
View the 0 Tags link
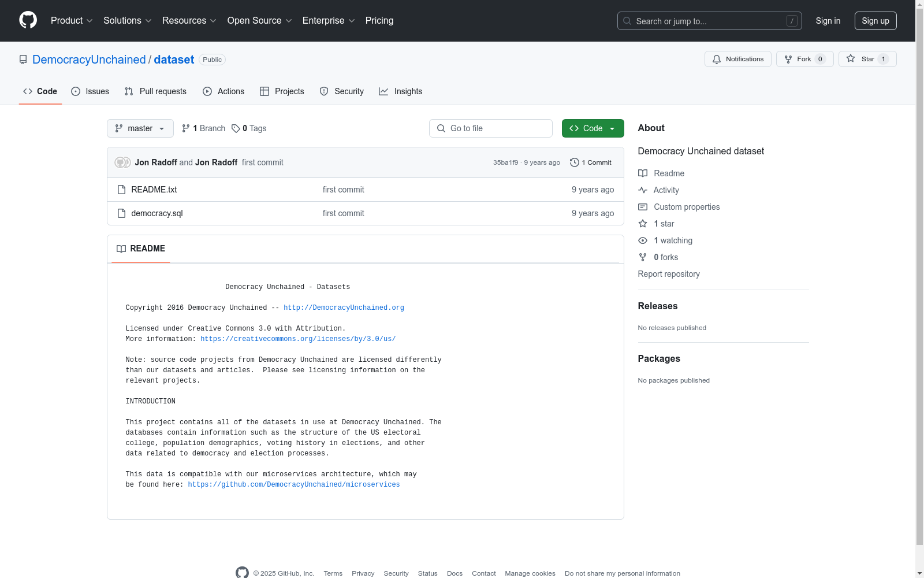point(249,128)
